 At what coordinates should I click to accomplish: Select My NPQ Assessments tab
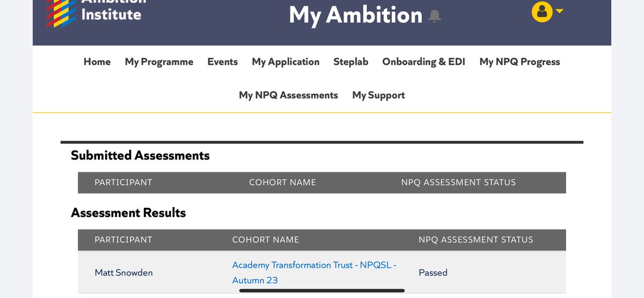click(x=288, y=95)
